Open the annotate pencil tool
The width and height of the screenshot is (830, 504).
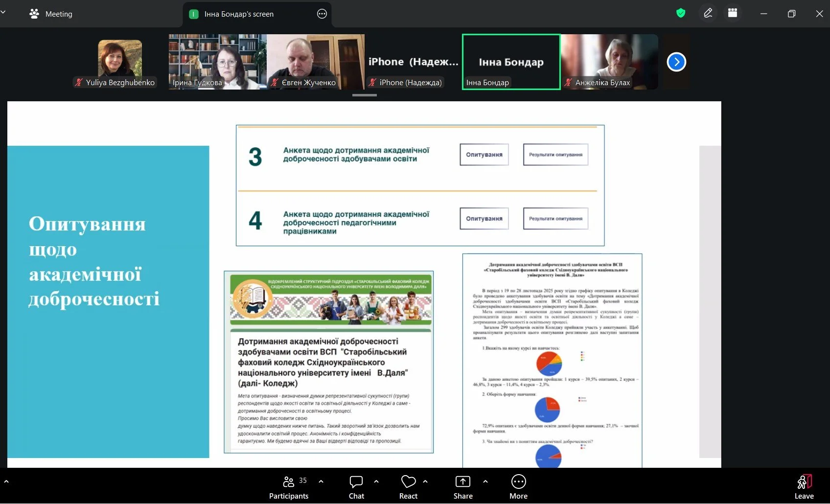(x=708, y=13)
